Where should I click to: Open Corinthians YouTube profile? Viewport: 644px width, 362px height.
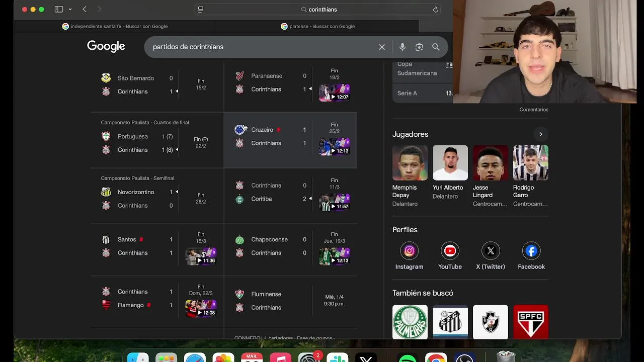tap(450, 256)
